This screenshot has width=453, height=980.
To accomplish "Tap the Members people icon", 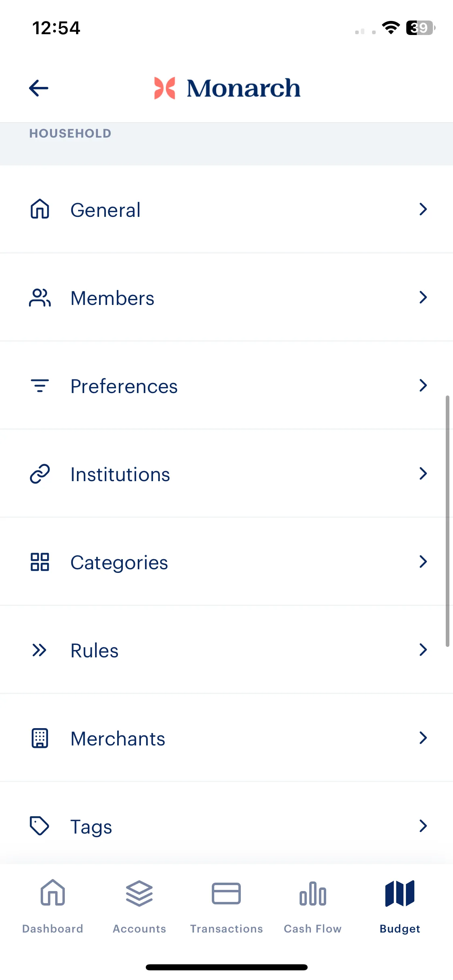I will [x=40, y=298].
